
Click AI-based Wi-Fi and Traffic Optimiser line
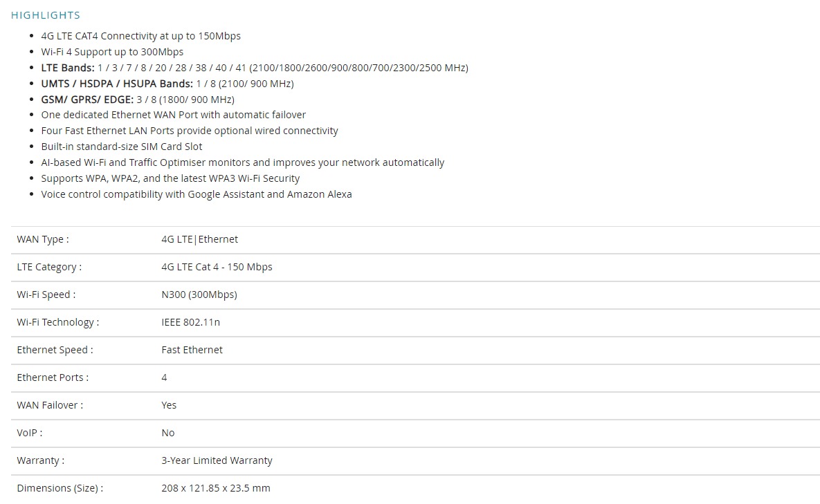[243, 162]
